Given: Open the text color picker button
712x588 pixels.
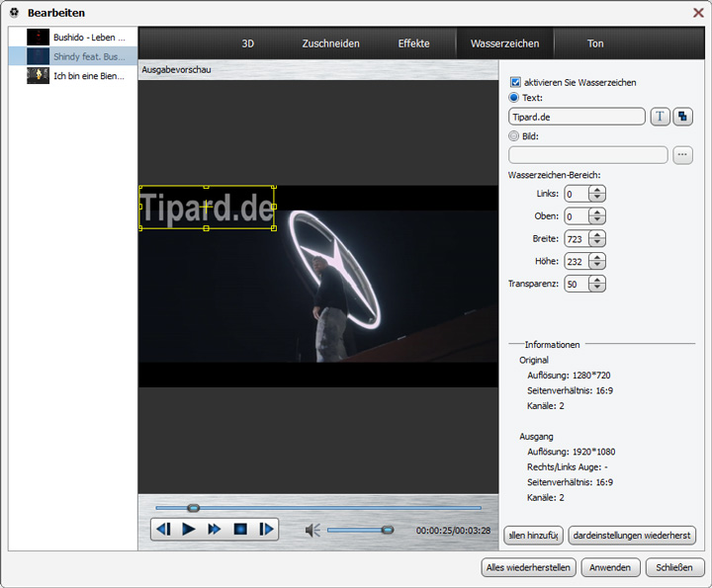Looking at the screenshot, I should point(682,117).
